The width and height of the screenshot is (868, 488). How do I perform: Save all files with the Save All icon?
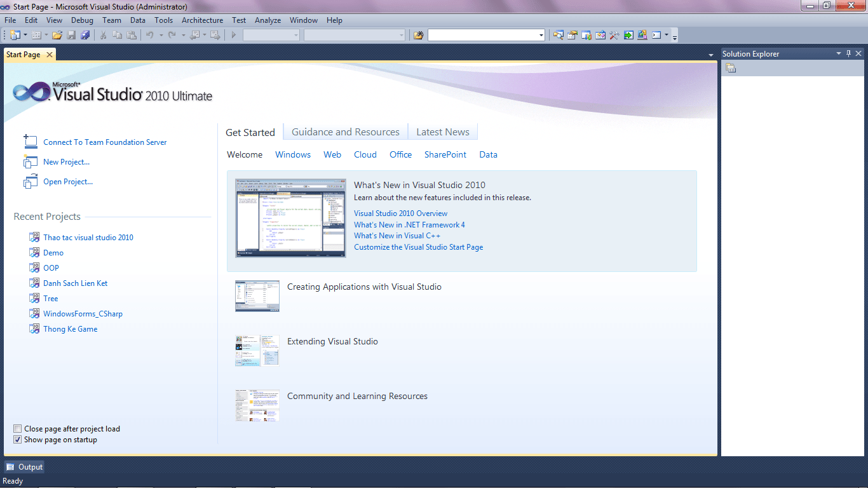point(86,35)
